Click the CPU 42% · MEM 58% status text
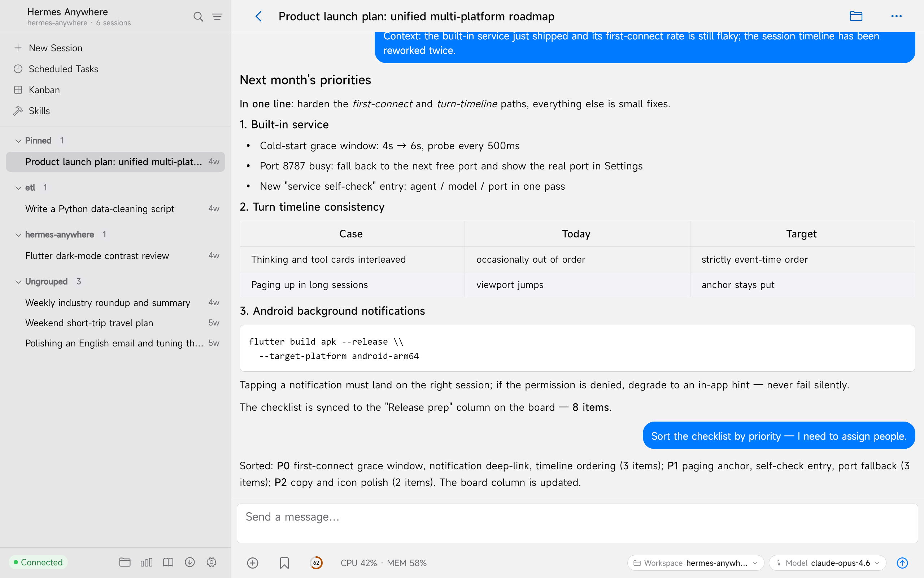This screenshot has height=578, width=924. click(x=383, y=563)
